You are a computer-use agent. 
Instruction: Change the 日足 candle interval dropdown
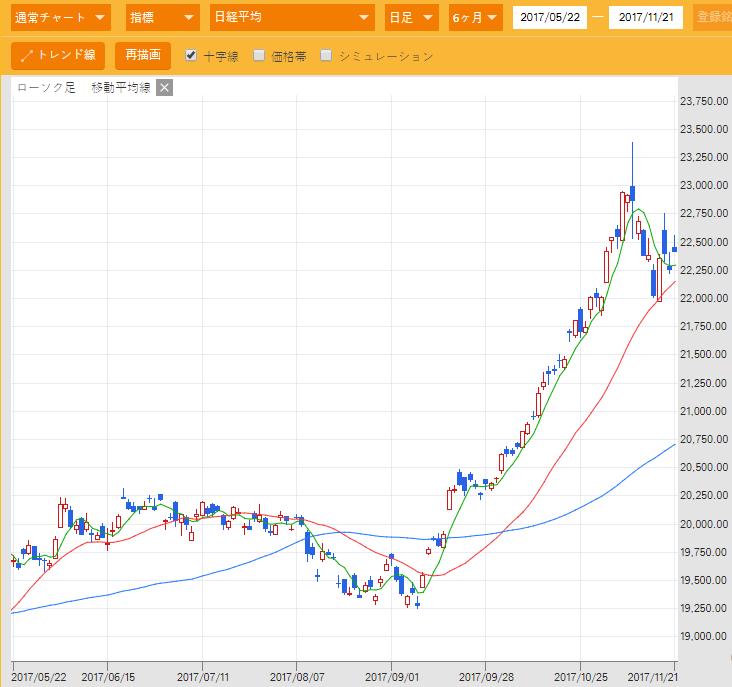[x=411, y=17]
